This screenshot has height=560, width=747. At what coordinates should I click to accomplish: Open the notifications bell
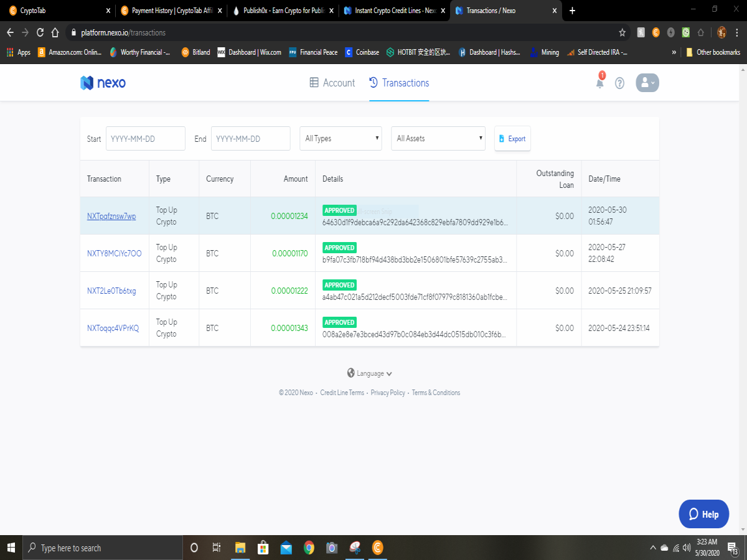[x=600, y=82]
